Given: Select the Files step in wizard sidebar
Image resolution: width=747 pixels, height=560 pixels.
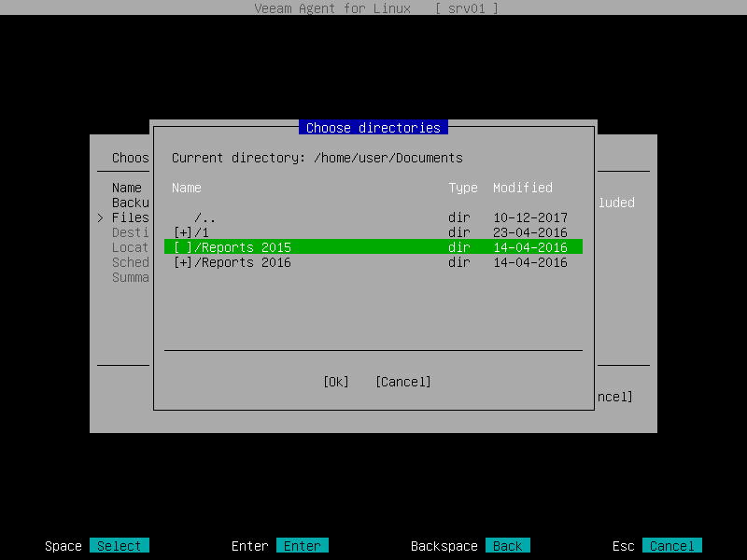Looking at the screenshot, I should pos(130,217).
